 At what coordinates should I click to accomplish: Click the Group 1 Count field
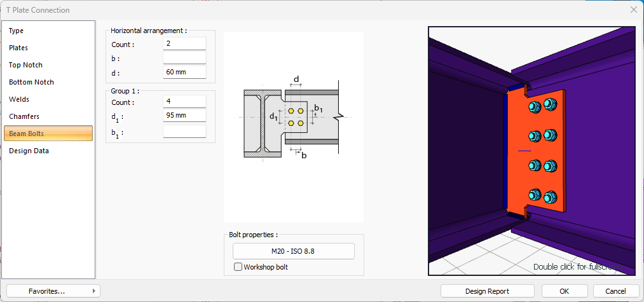[x=184, y=101]
